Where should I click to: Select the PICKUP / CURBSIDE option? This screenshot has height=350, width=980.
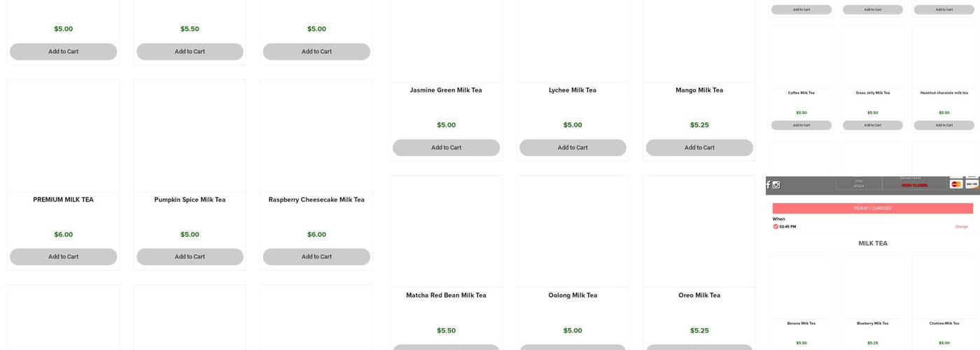click(x=873, y=209)
